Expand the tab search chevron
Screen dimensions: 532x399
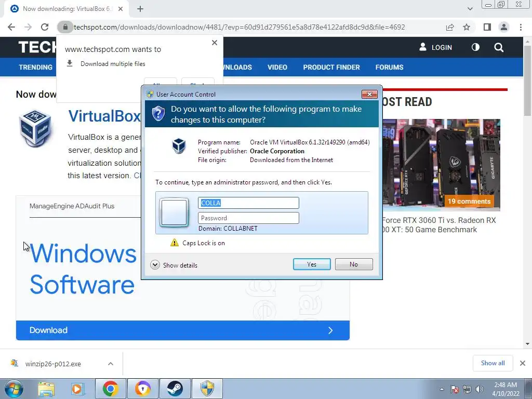coord(470,9)
